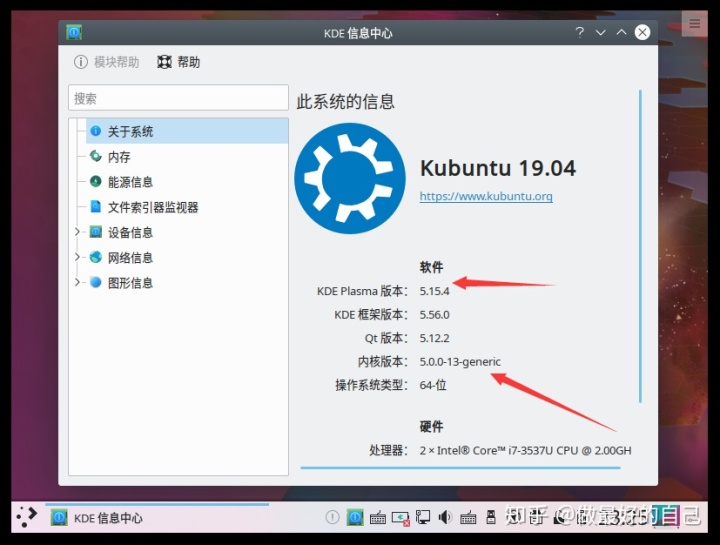Open the desktop hamburger toolbox menu

[x=694, y=23]
